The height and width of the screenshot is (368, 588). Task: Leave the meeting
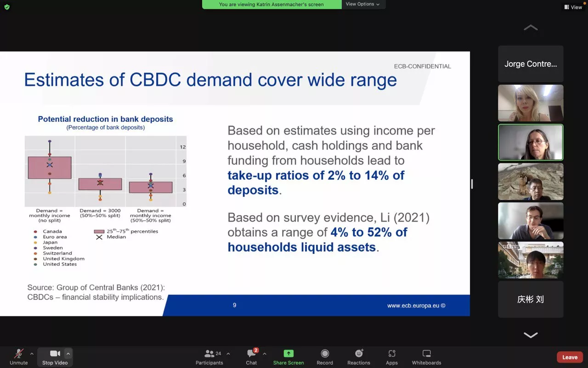(570, 357)
